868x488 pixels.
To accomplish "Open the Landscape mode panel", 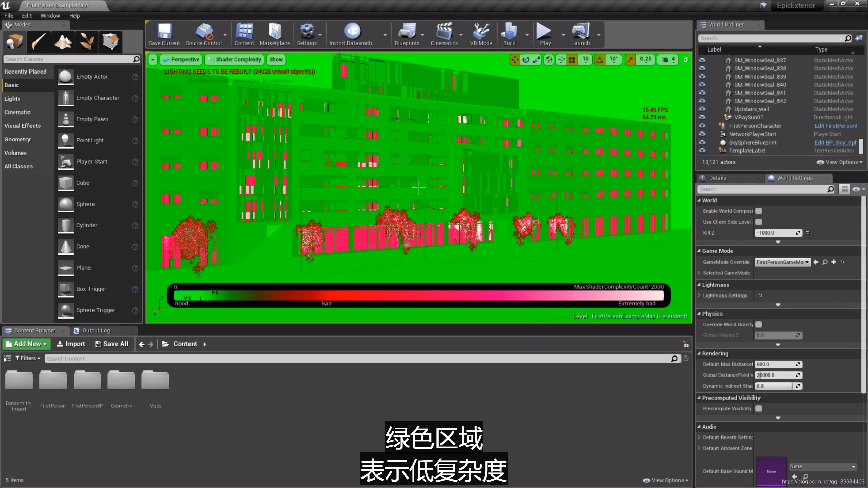I will [x=62, y=42].
